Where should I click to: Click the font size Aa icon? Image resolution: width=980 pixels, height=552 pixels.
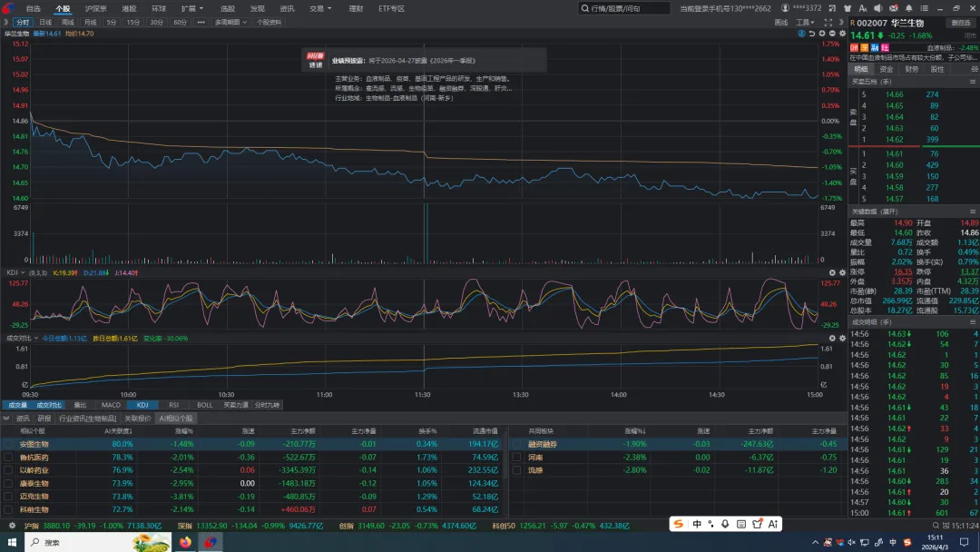click(863, 8)
